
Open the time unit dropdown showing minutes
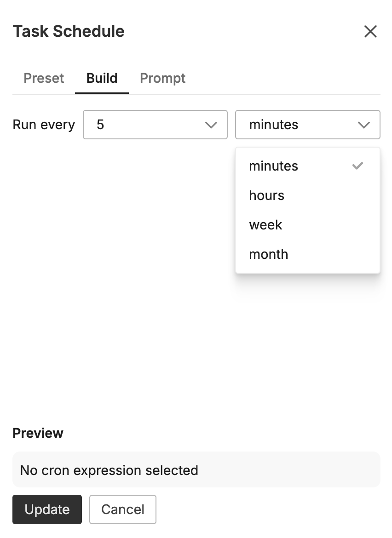tap(308, 125)
